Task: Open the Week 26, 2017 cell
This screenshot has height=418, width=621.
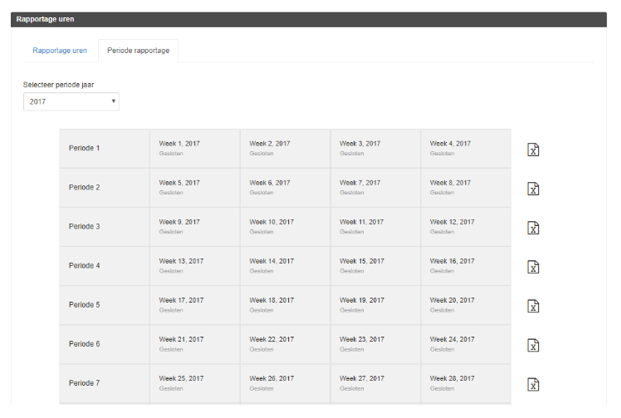Action: tap(285, 384)
